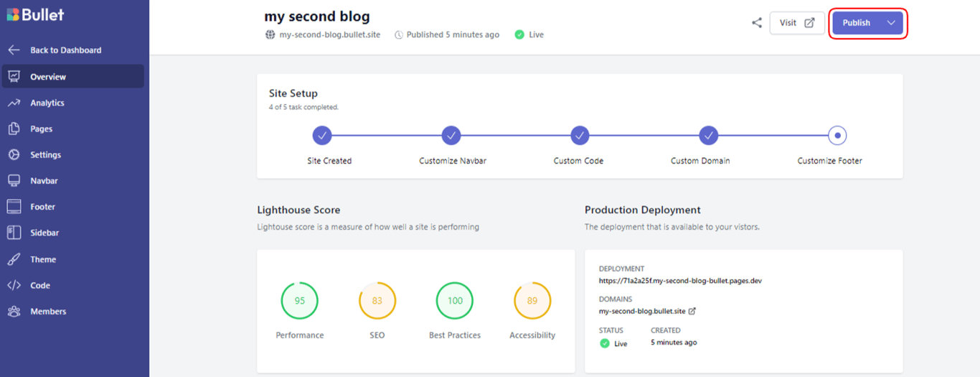Expand the Publish dropdown arrow
The height and width of the screenshot is (377, 980).
(x=891, y=23)
